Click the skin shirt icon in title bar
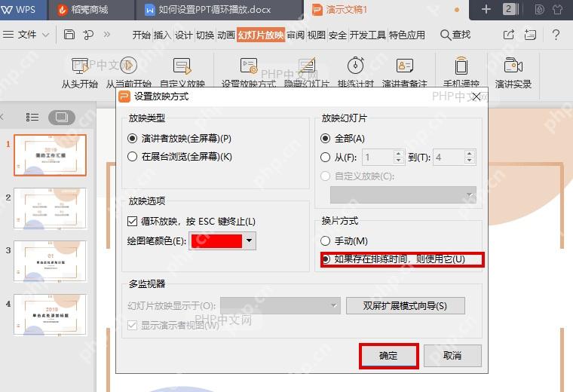This screenshot has height=392, width=573. pos(557,9)
